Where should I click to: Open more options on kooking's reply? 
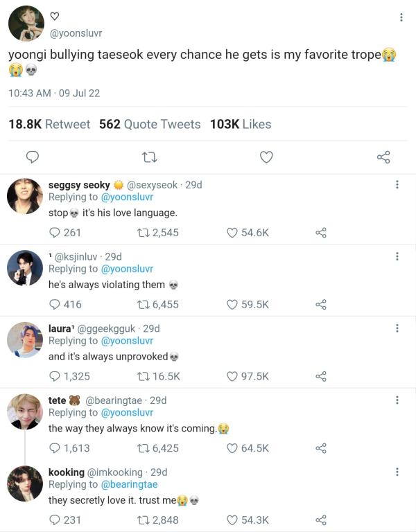click(x=397, y=472)
